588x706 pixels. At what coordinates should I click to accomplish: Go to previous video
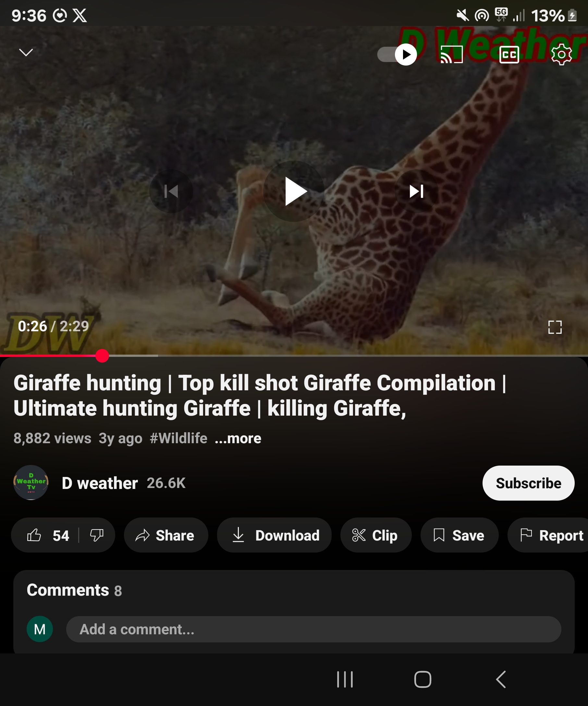point(171,191)
